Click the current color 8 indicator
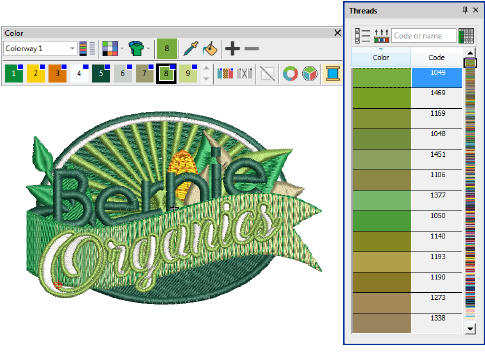This screenshot has width=485, height=362. point(167,49)
